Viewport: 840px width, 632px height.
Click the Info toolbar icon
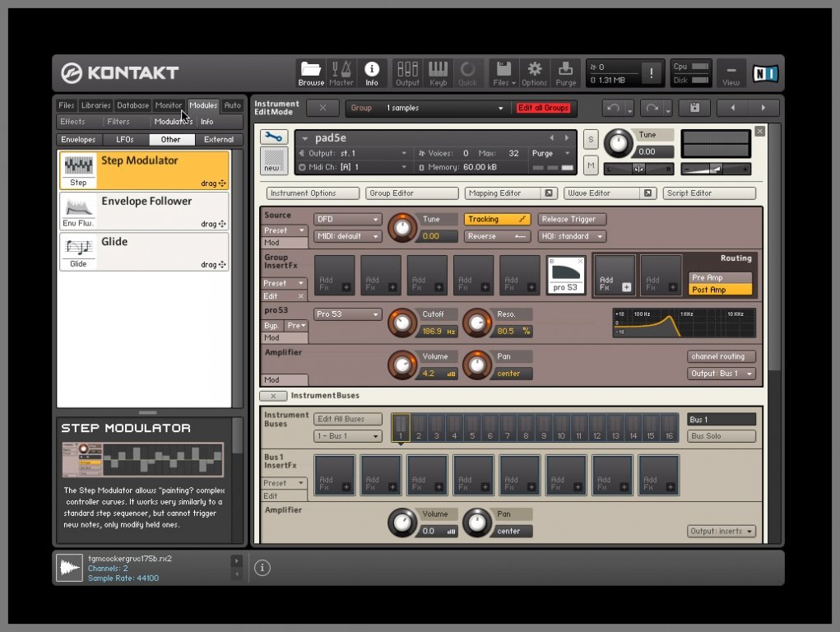point(371,73)
